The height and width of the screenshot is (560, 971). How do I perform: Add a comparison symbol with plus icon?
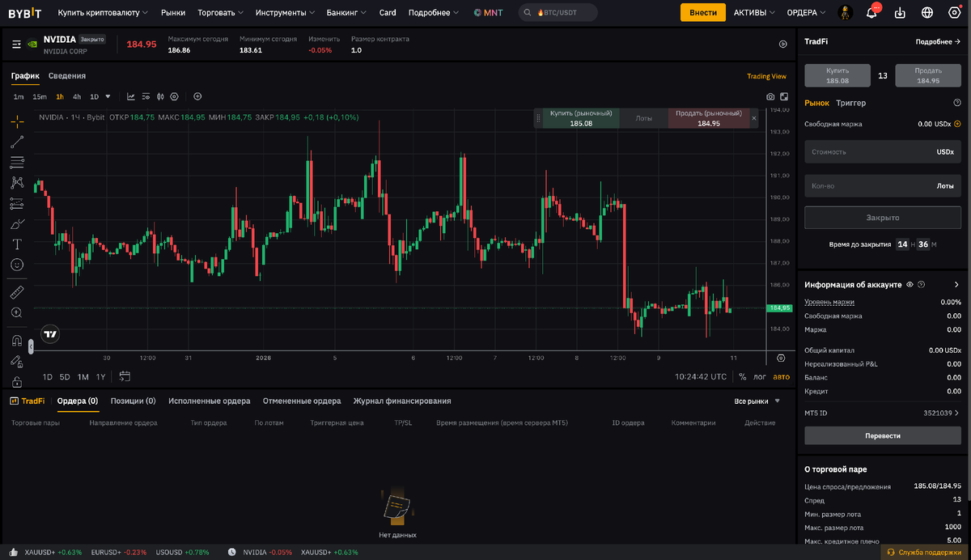(x=197, y=96)
